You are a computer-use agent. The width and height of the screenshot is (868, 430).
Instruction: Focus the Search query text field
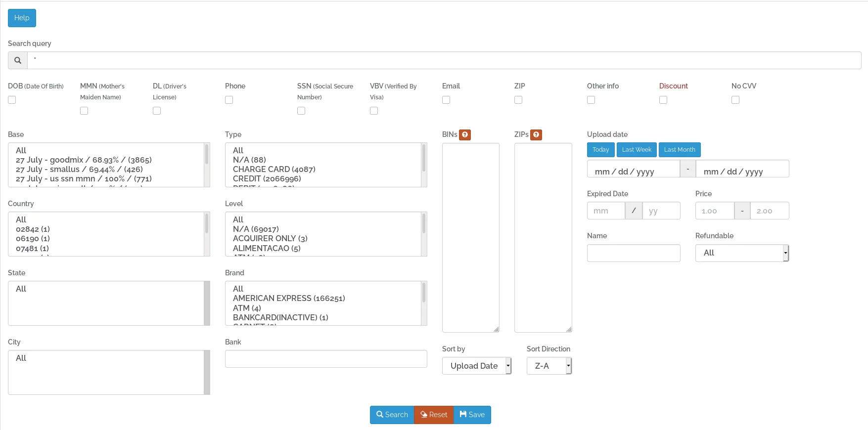pyautogui.click(x=444, y=60)
